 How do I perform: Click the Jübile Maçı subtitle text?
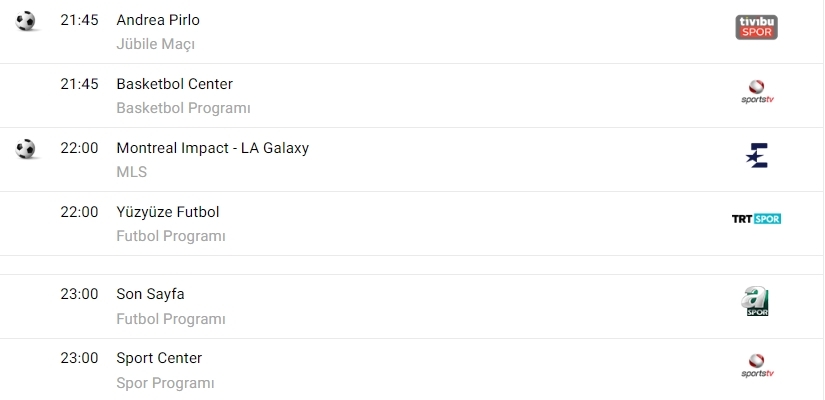pyautogui.click(x=155, y=44)
